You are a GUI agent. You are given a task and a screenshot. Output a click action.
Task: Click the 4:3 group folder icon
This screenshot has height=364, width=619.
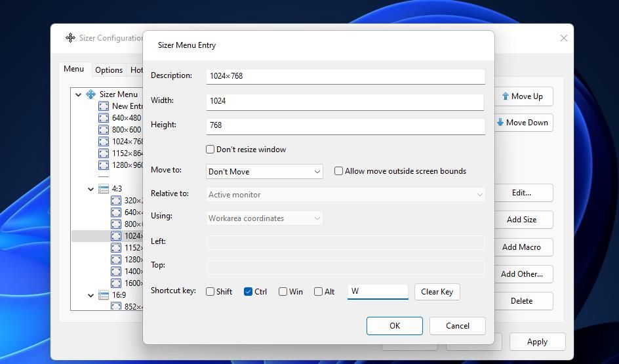(104, 189)
